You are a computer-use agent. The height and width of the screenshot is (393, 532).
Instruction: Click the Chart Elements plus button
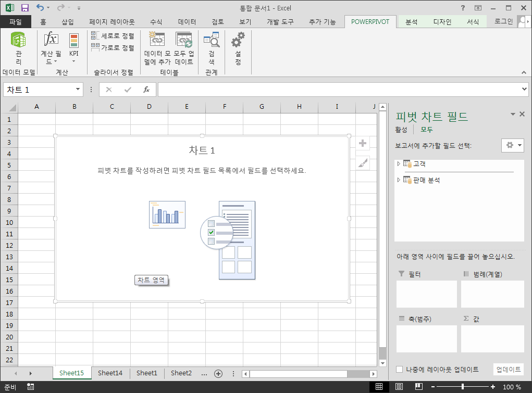click(363, 143)
